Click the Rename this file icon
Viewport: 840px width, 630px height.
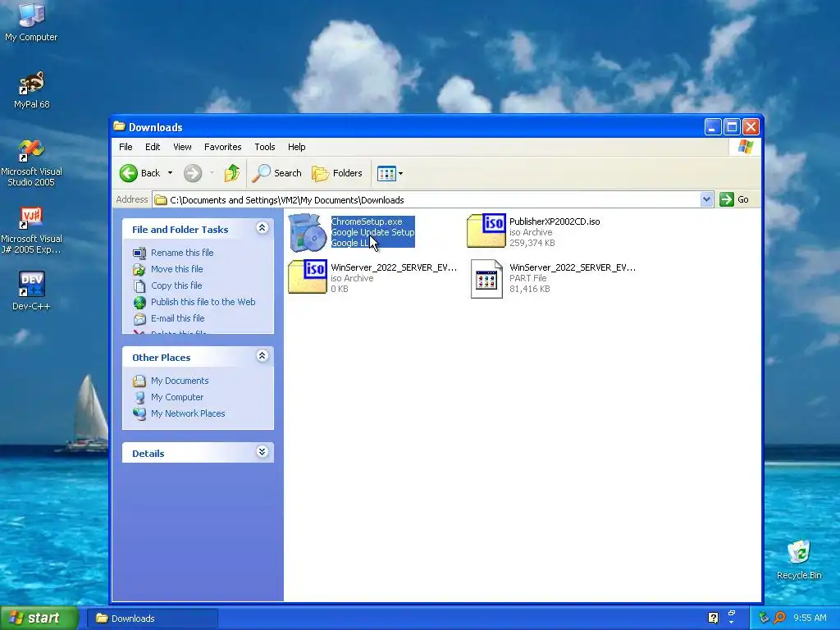pos(139,253)
